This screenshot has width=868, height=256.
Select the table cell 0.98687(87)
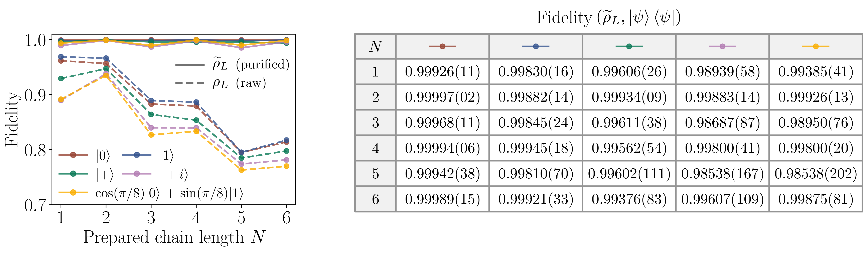coord(722,123)
